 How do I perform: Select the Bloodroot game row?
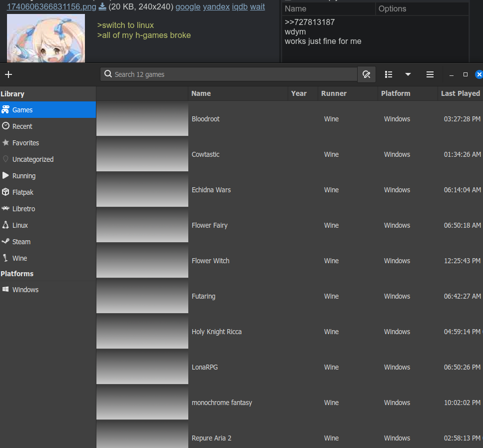[x=290, y=119]
